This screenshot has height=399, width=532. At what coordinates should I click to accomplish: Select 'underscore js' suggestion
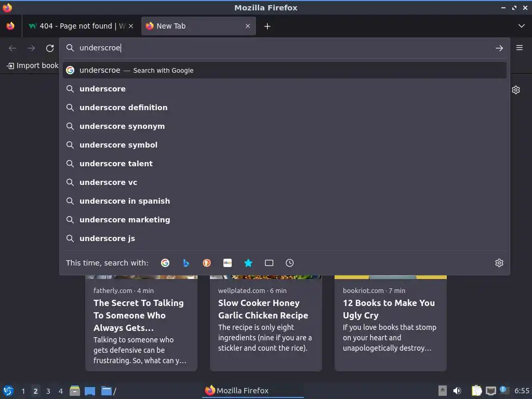click(284, 238)
